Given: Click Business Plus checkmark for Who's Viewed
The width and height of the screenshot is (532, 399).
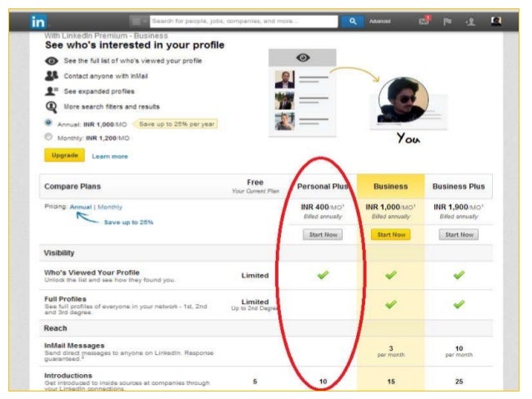Looking at the screenshot, I should 459,275.
